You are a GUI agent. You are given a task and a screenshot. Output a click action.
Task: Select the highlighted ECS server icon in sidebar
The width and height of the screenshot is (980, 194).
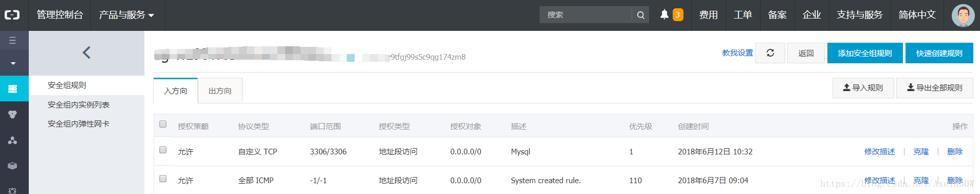(x=13, y=89)
